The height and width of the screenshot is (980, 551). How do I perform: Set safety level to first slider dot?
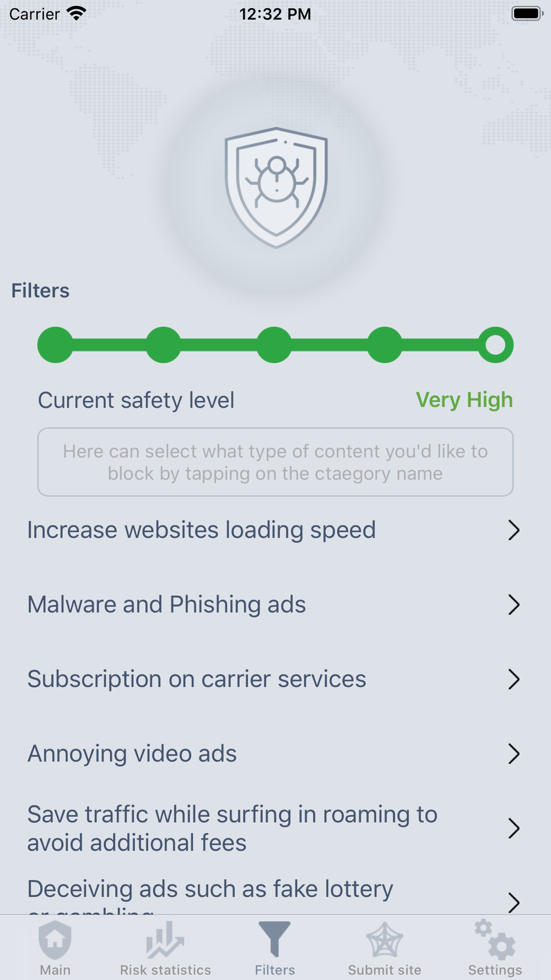[x=55, y=345]
